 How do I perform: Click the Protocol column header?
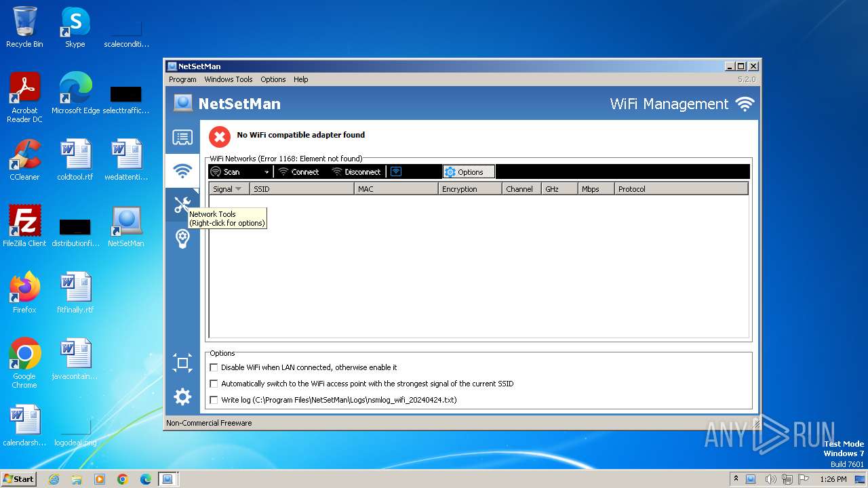[682, 189]
